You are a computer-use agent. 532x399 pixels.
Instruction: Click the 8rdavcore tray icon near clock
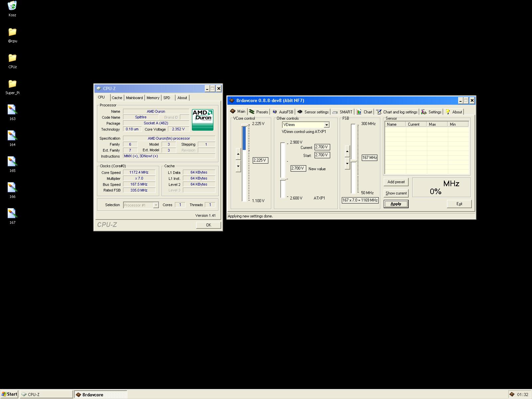click(x=512, y=394)
